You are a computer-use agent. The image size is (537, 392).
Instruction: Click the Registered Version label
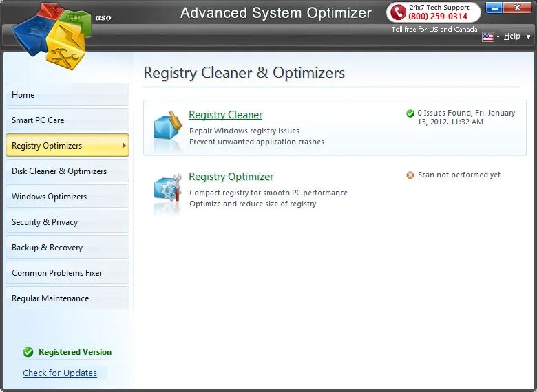coord(75,352)
